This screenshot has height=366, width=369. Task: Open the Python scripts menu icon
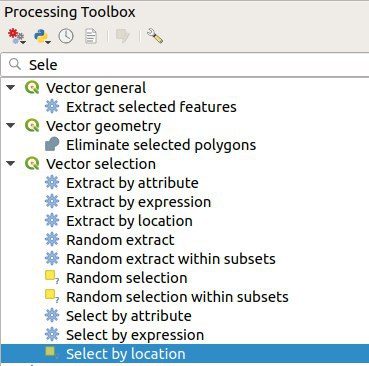click(42, 36)
